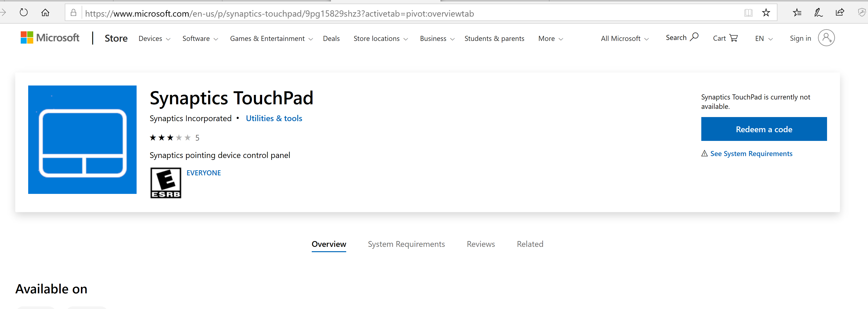Click the EVERYONE rating link
Viewport: 868px width, 309px height.
pos(204,173)
